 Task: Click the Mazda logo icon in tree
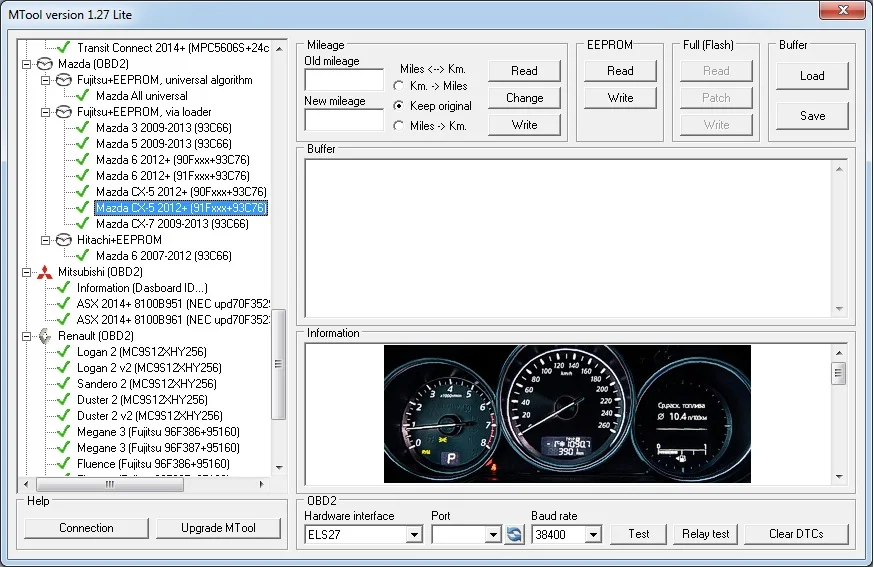[44, 64]
